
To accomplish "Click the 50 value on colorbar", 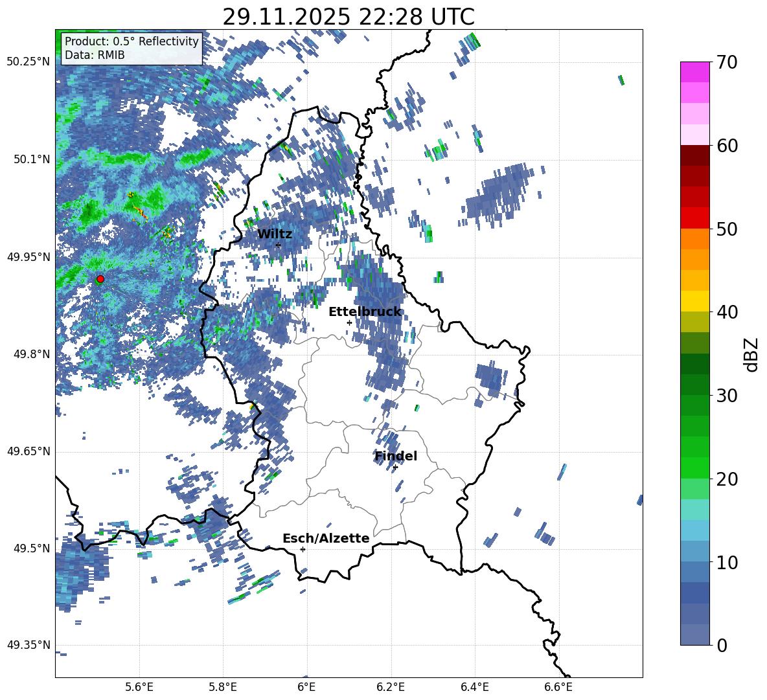I will pos(727,229).
